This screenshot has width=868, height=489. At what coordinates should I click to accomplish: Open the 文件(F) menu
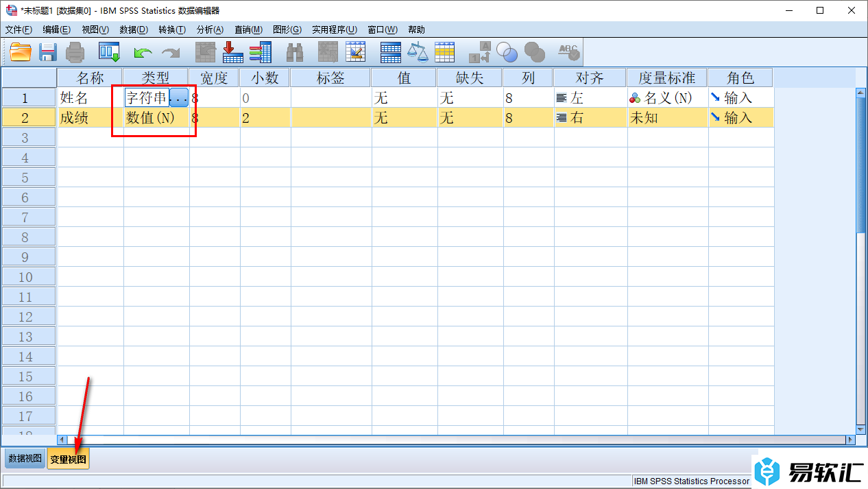point(19,29)
